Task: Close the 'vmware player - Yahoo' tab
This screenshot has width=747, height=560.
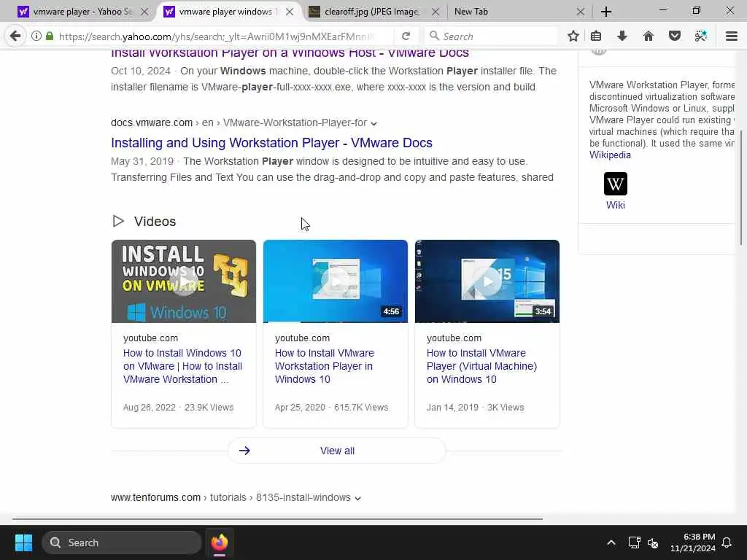Action: pyautogui.click(x=144, y=12)
